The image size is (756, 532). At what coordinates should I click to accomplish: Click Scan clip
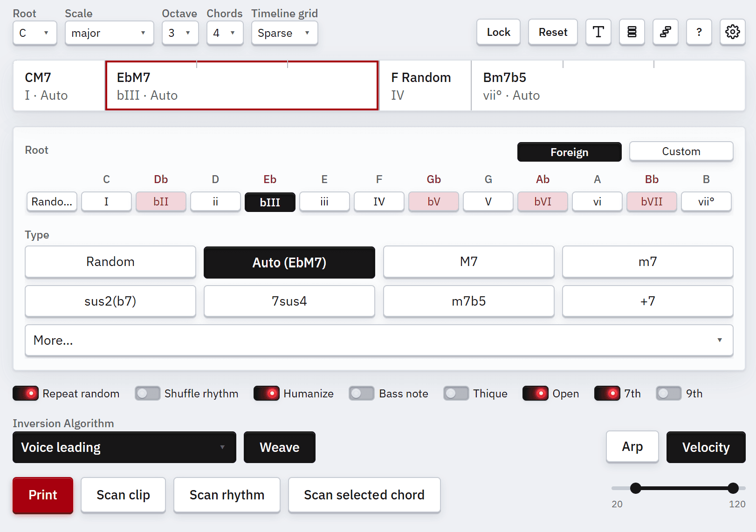[124, 495]
